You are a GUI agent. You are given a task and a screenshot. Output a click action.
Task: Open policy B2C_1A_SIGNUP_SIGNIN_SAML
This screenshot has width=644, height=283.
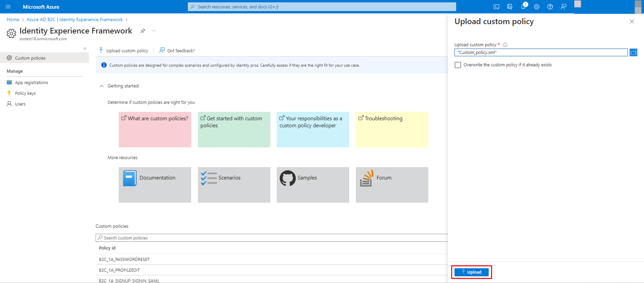coord(129,280)
